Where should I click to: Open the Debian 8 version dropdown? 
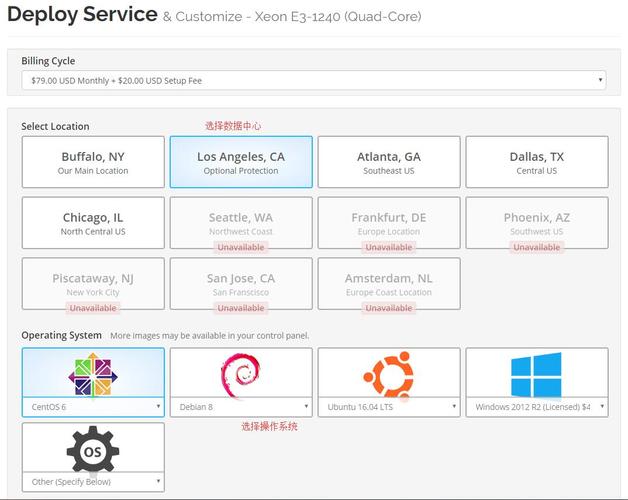pyautogui.click(x=241, y=407)
